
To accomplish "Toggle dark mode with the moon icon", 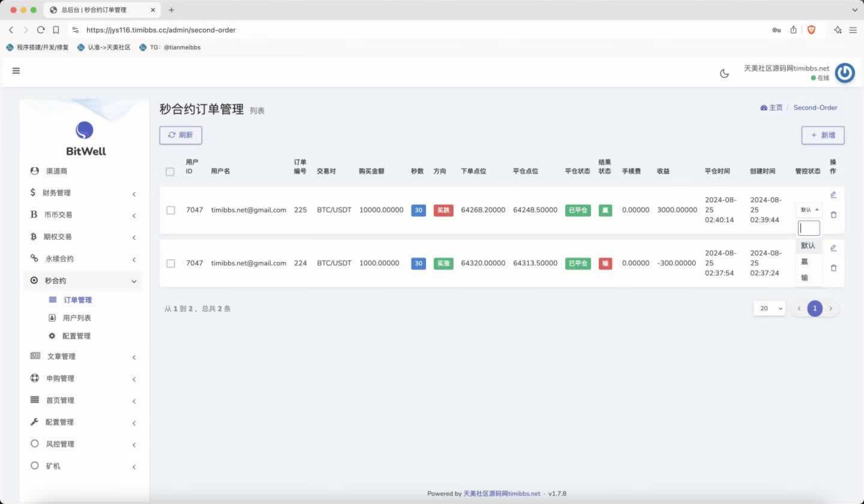I will tap(724, 73).
